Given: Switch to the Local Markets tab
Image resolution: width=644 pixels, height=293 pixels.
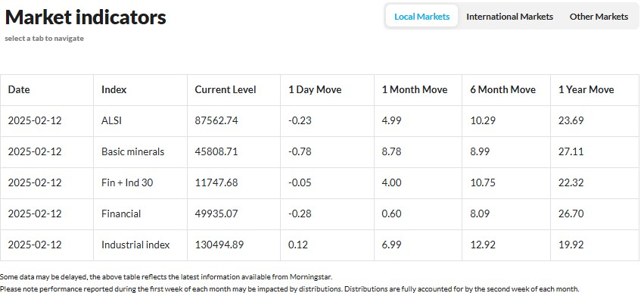Looking at the screenshot, I should tap(422, 17).
